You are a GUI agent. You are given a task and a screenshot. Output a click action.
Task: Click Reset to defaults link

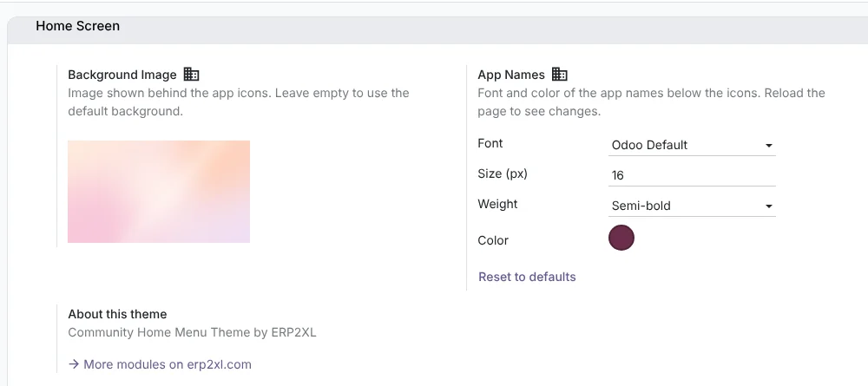(x=527, y=277)
